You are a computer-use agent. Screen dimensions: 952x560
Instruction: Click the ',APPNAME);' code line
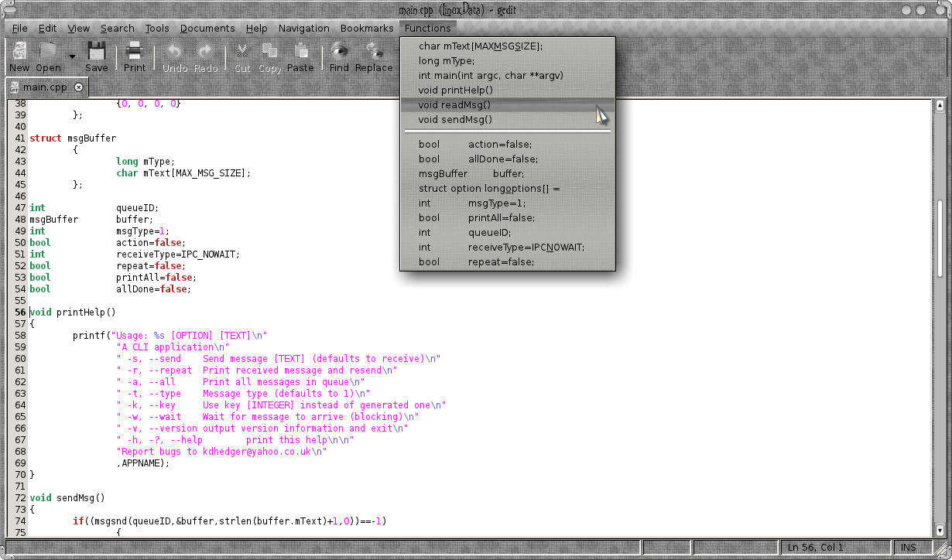click(142, 463)
